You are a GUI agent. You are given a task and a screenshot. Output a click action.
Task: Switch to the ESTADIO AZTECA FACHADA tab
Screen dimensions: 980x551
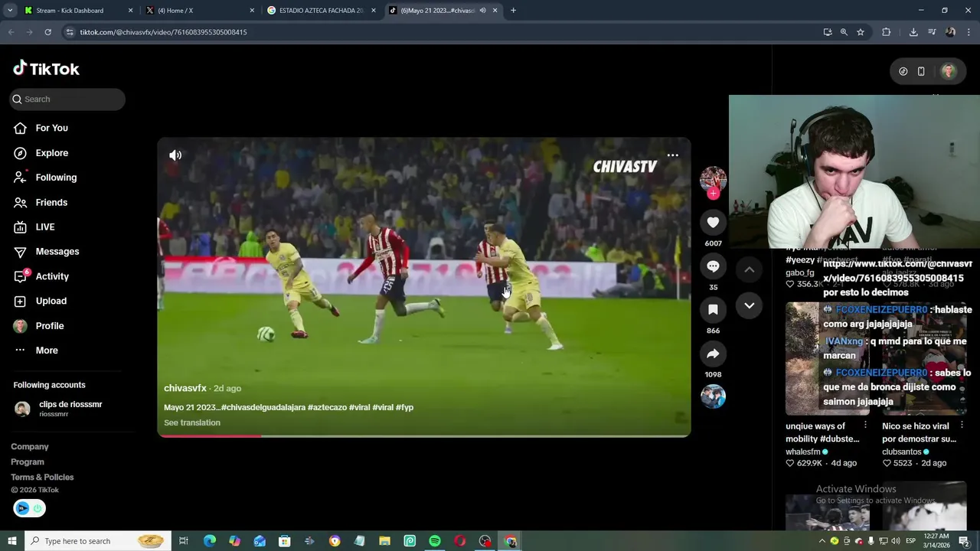322,11
